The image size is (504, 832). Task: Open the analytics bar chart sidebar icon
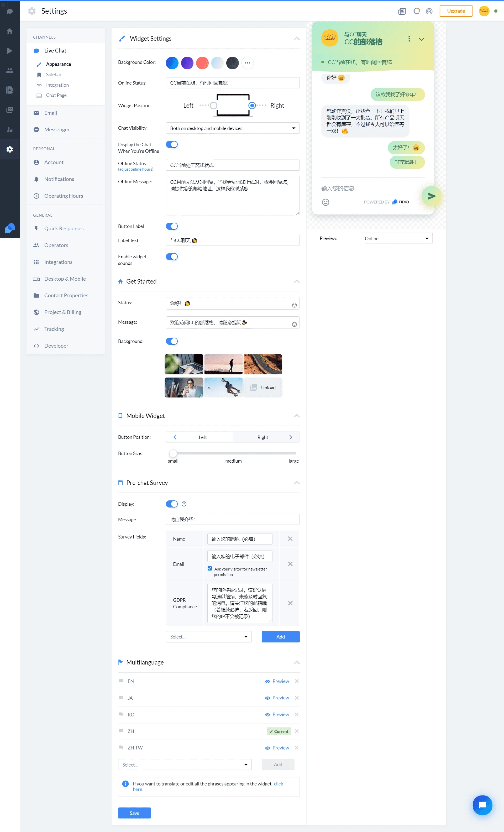tap(10, 130)
